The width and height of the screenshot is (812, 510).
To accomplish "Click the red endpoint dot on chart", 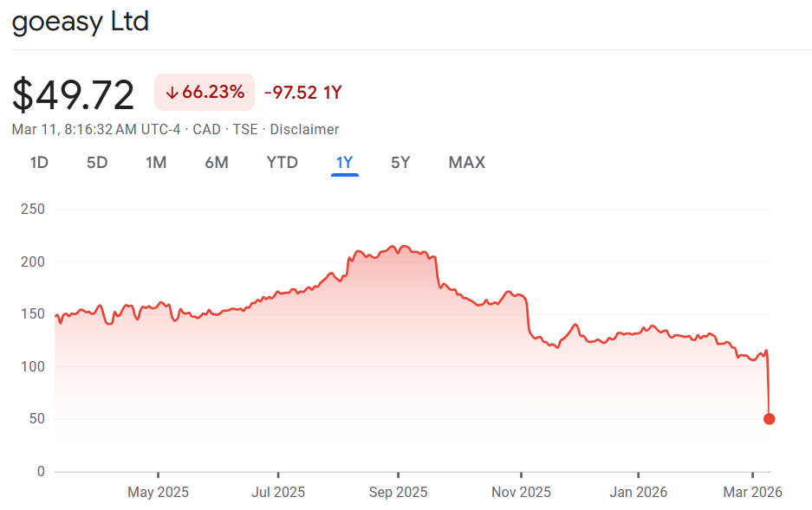I will tap(770, 419).
